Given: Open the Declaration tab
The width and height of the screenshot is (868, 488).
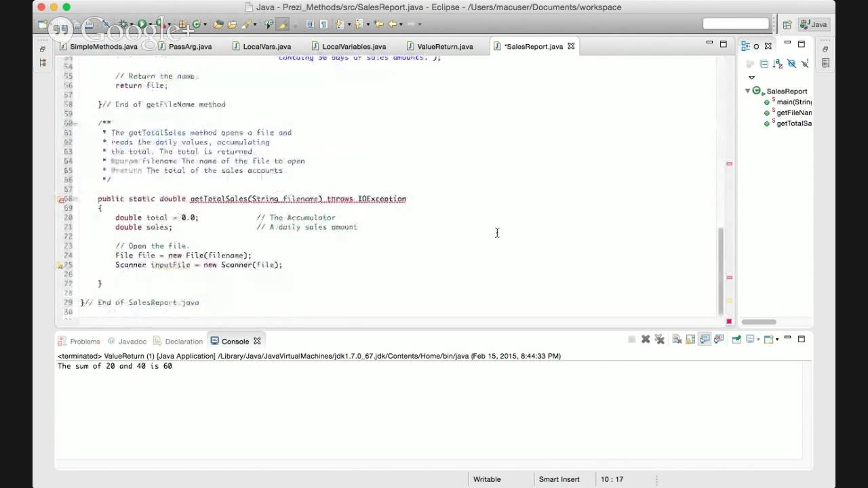Looking at the screenshot, I should (x=178, y=342).
